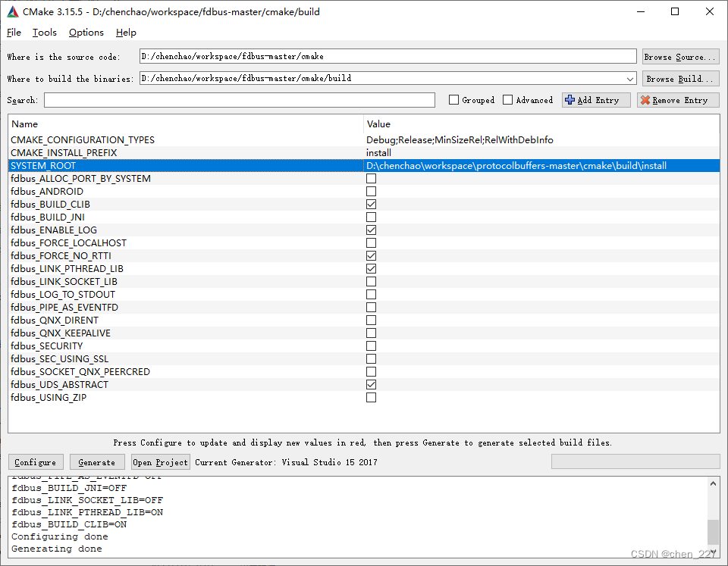Click the Generate button
Image resolution: width=728 pixels, height=566 pixels.
[x=97, y=461]
